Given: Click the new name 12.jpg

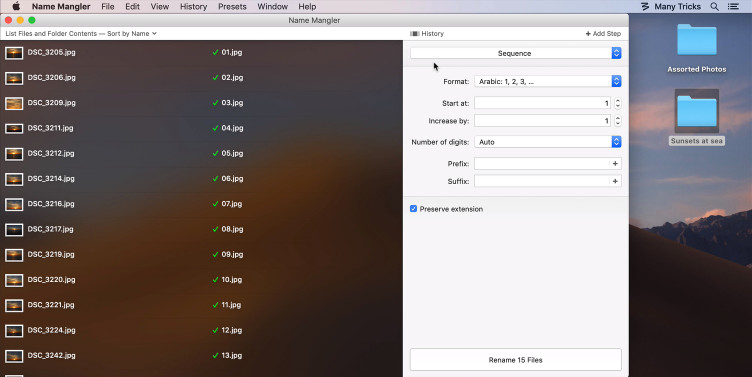Looking at the screenshot, I should (x=232, y=330).
